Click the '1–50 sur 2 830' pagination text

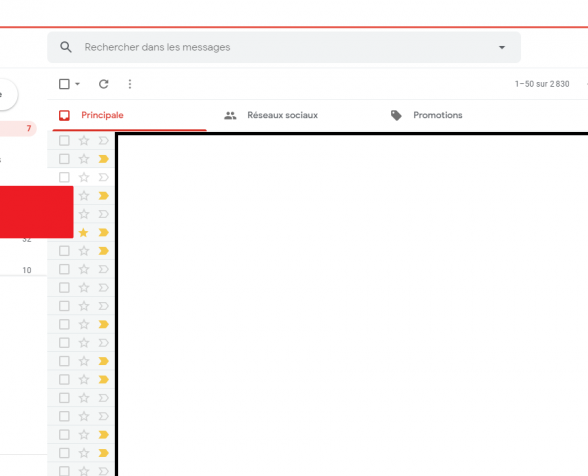coord(542,84)
